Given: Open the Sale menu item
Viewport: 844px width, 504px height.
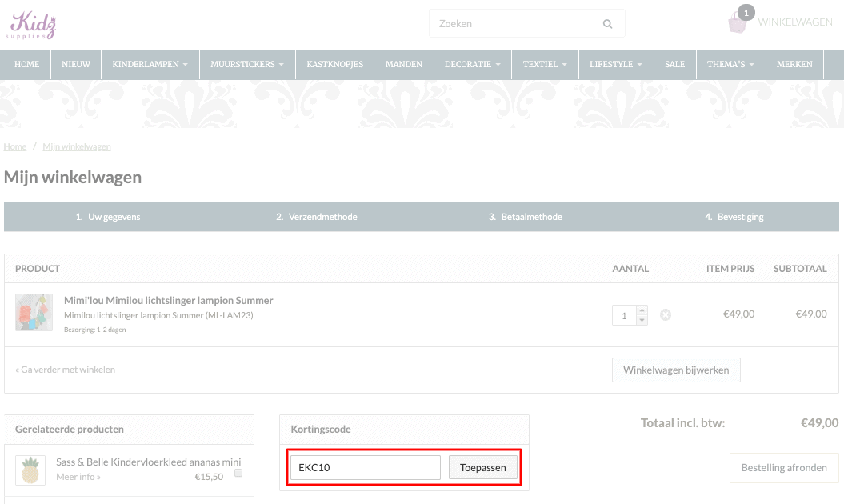Looking at the screenshot, I should coord(674,64).
